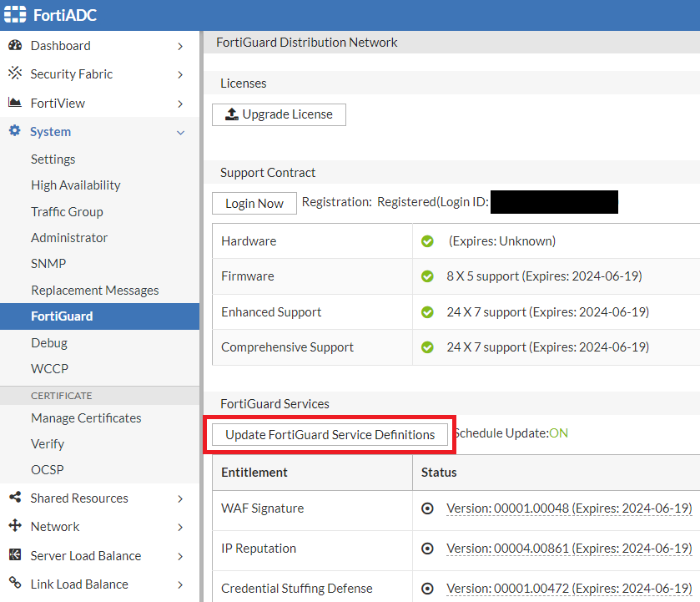Click the FortiADC logo icon
700x602 pixels.
[x=15, y=15]
